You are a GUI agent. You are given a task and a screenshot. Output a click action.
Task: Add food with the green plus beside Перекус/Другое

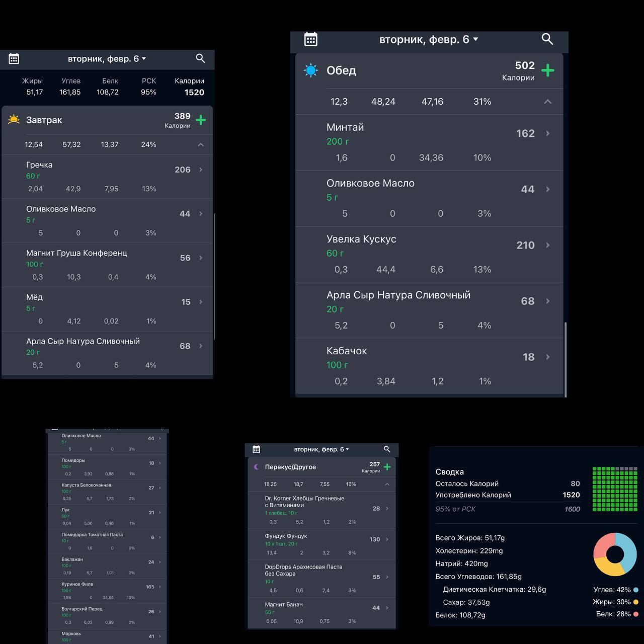tap(387, 467)
